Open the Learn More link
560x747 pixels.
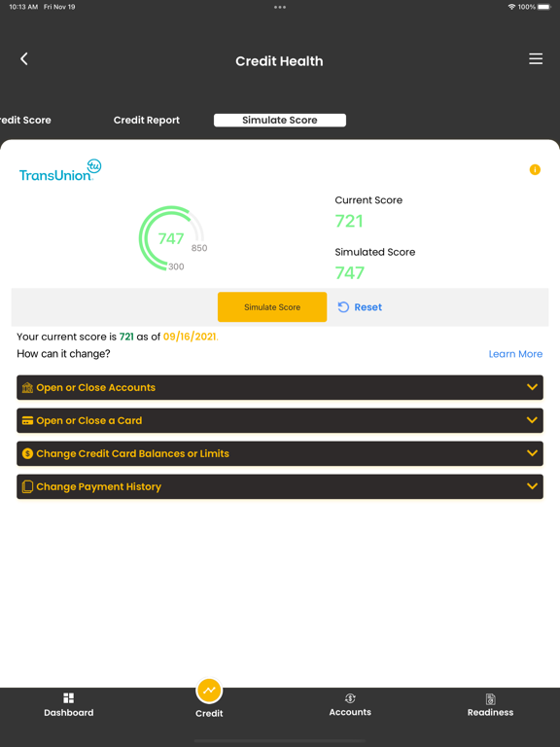(x=515, y=354)
